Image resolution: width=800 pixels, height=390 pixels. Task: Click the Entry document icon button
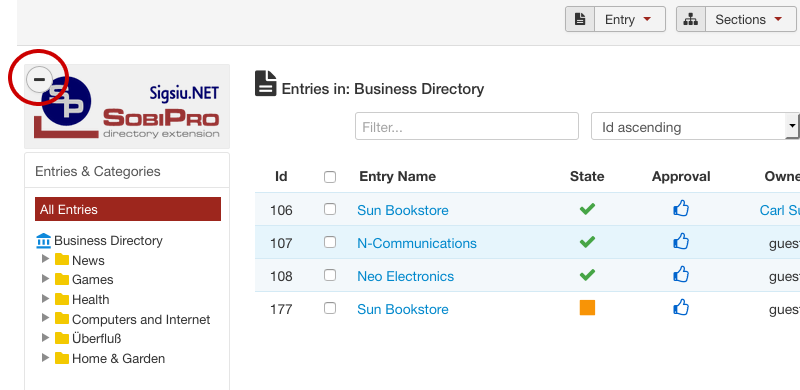tap(580, 19)
